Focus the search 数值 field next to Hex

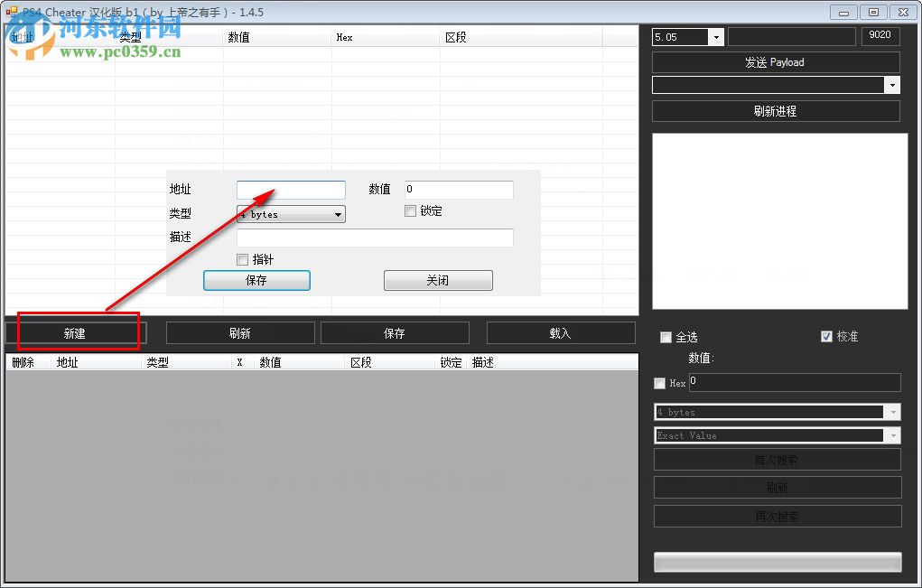pos(795,381)
